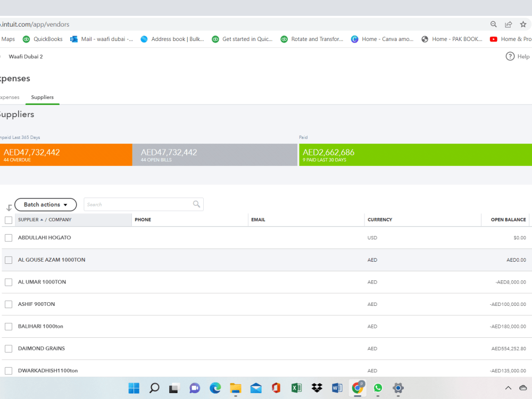532x399 pixels.
Task: Filter by the grey 44 OPEN BILLS bar
Action: 215,155
